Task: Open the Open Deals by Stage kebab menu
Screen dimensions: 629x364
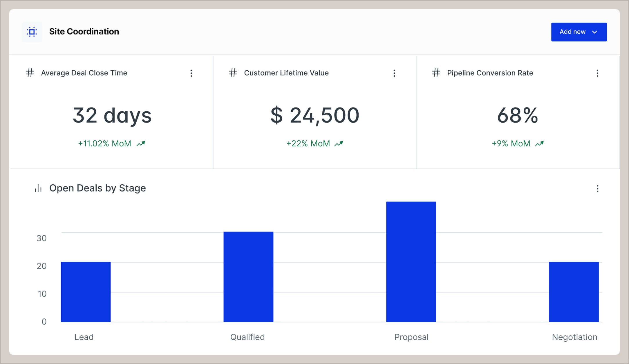Action: pos(597,189)
